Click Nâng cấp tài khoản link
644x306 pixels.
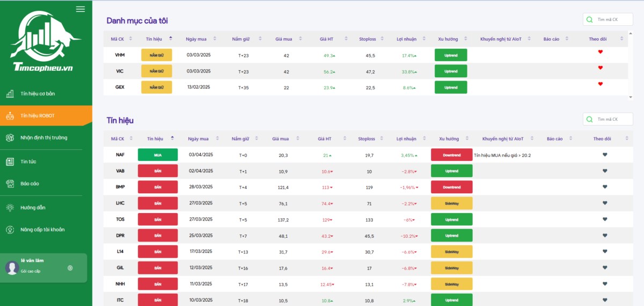(x=42, y=229)
